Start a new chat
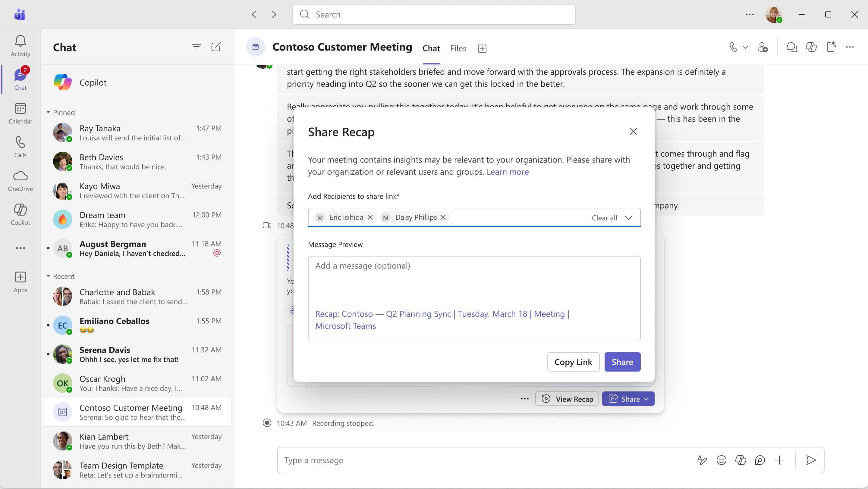Image resolution: width=868 pixels, height=489 pixels. click(216, 47)
